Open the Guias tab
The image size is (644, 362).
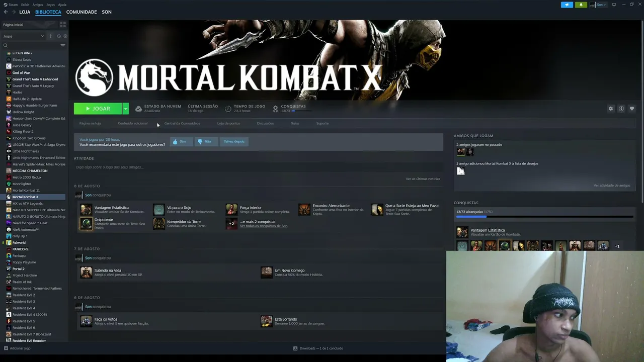(295, 123)
